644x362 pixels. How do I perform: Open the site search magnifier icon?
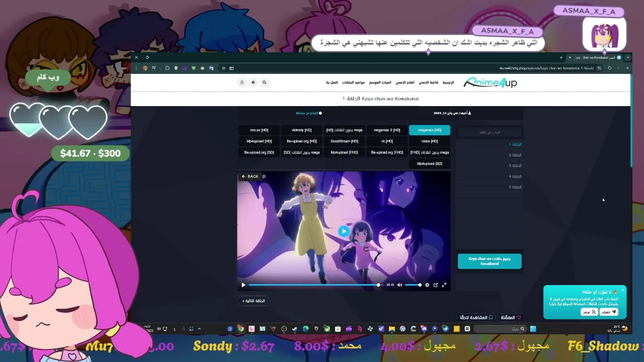coord(265,82)
